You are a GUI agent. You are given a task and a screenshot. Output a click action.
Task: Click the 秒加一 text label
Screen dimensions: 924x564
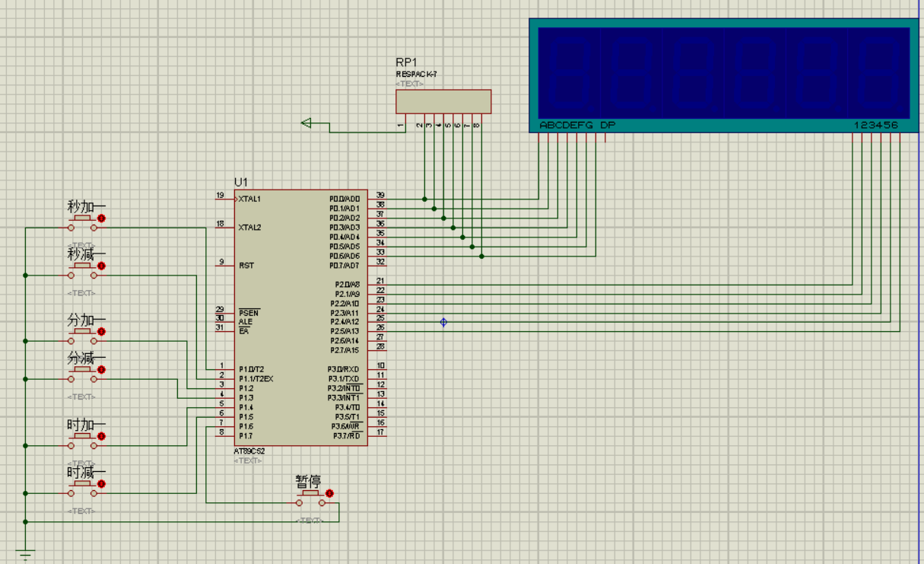(86, 207)
